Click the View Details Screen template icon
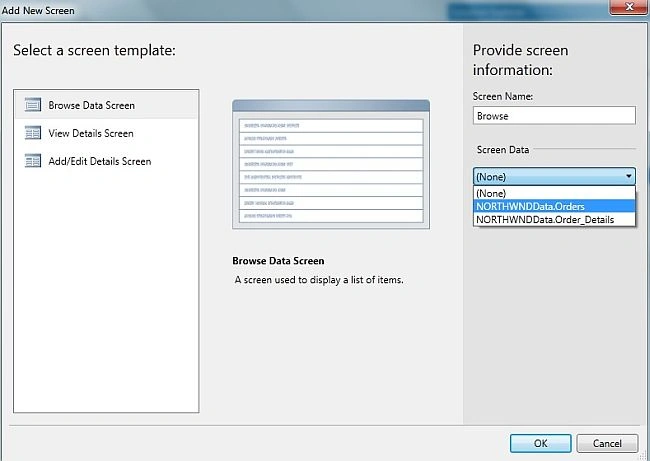 33,133
